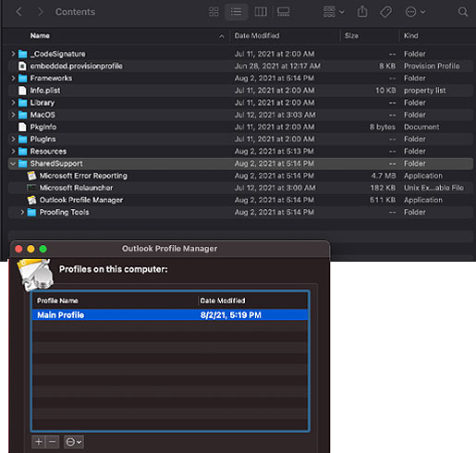Click Profile Name column header
This screenshot has height=453, width=476.
(57, 300)
